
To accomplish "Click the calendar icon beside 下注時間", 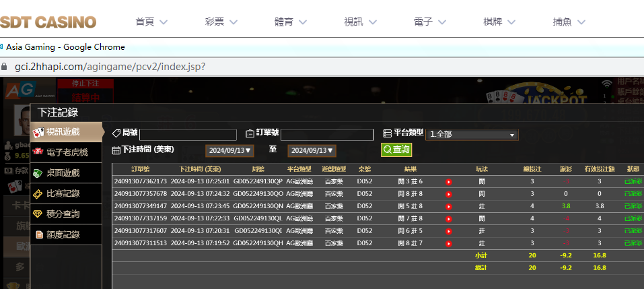I will (x=116, y=150).
